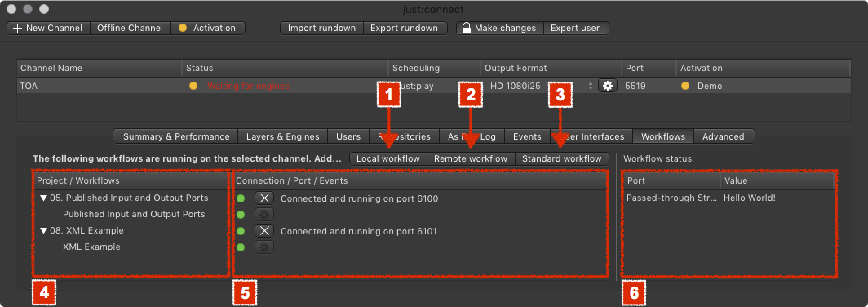Viewport: 868px width, 307px height.
Task: Click the gear icon for Published Input and Output Ports workflow
Action: click(x=264, y=215)
